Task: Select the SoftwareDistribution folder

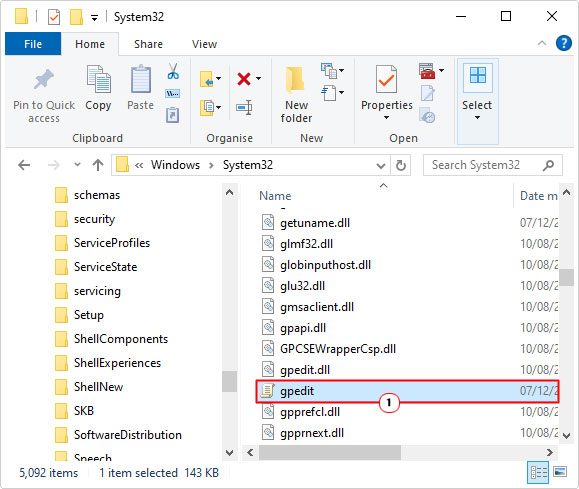Action: (x=118, y=435)
